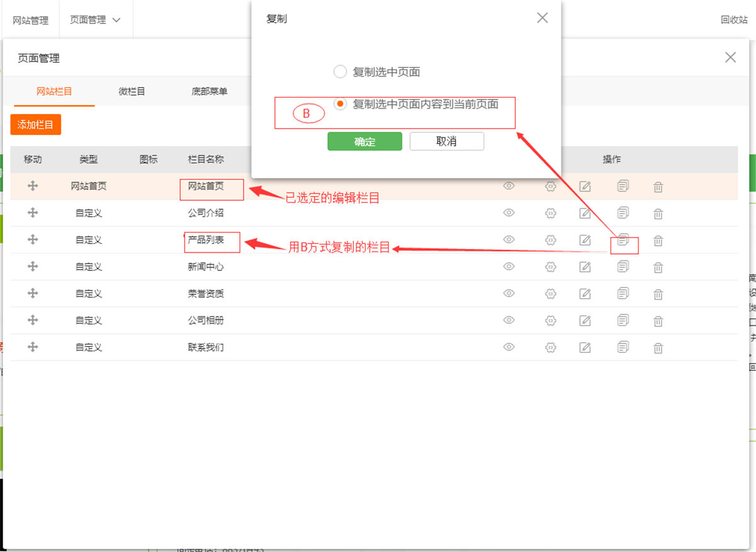Image resolution: width=756 pixels, height=552 pixels.
Task: Switch to the 微栏目 tab
Action: 132,91
